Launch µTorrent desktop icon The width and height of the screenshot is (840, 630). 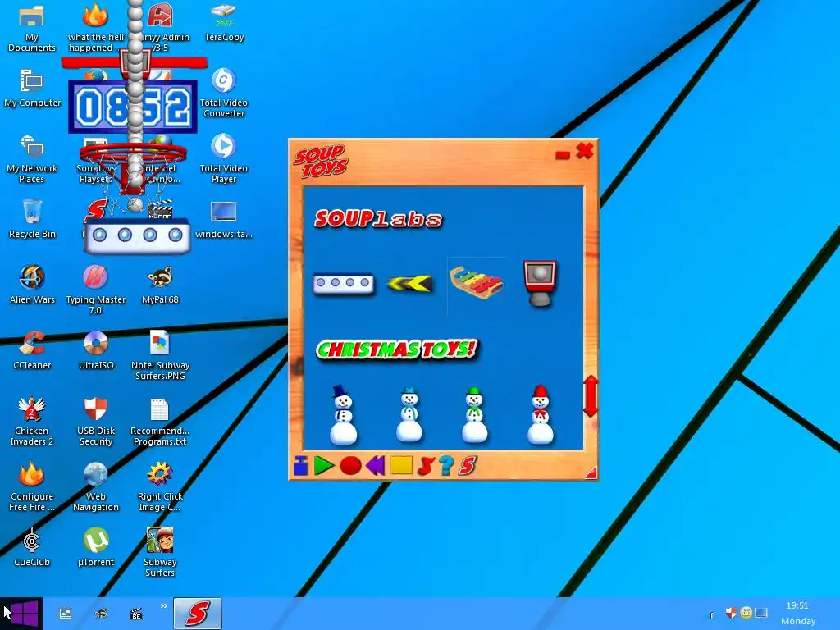point(96,547)
